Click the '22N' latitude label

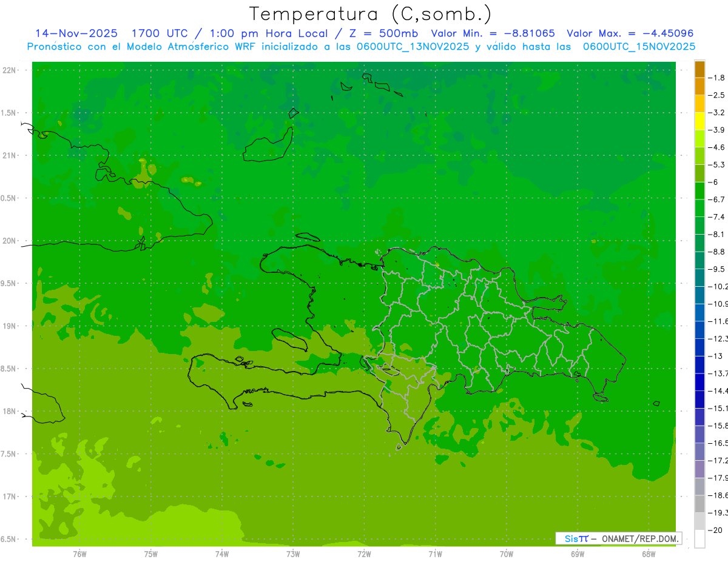[x=9, y=70]
